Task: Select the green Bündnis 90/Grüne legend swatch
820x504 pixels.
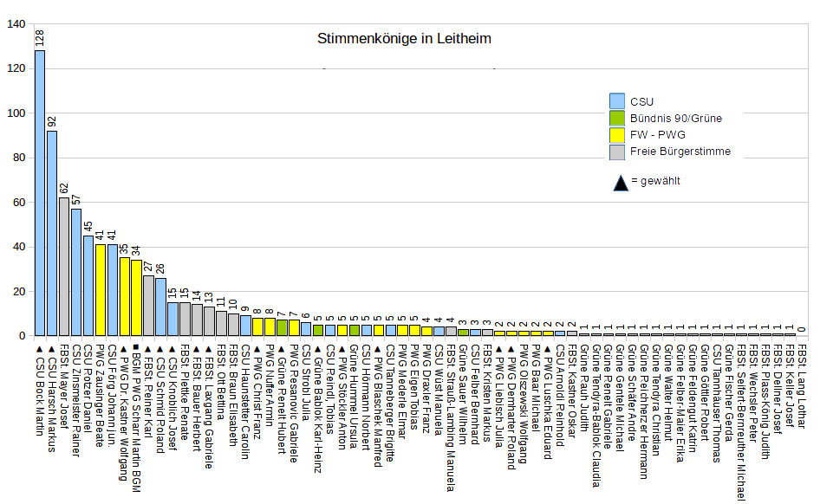Action: click(x=617, y=118)
